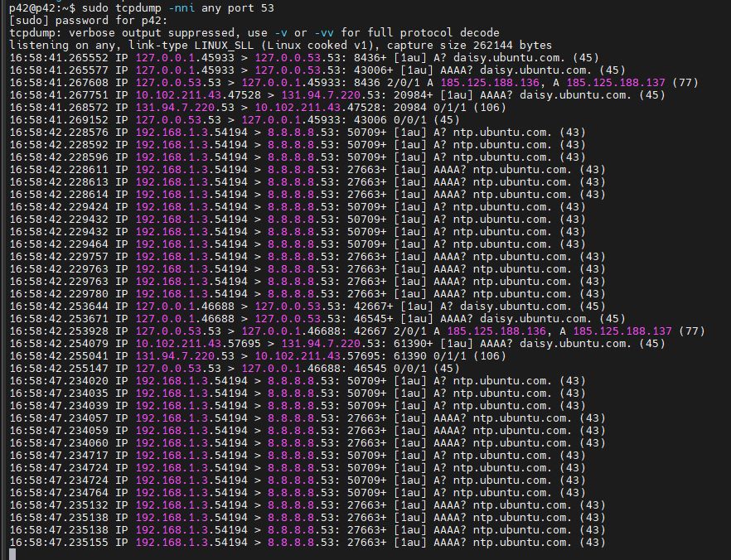Select timestamp 16:58:47.234035
The width and height of the screenshot is (731, 560).
59,393
